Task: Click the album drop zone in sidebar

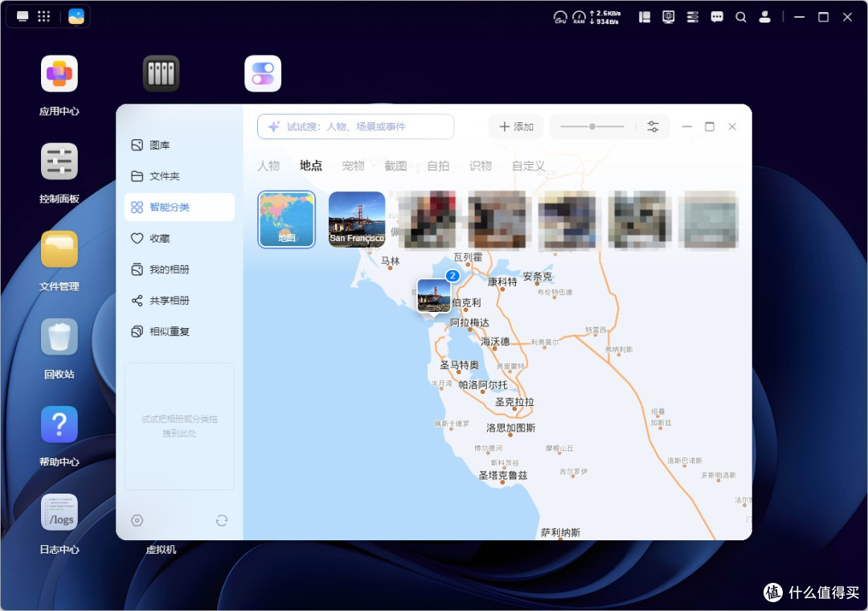Action: click(179, 426)
